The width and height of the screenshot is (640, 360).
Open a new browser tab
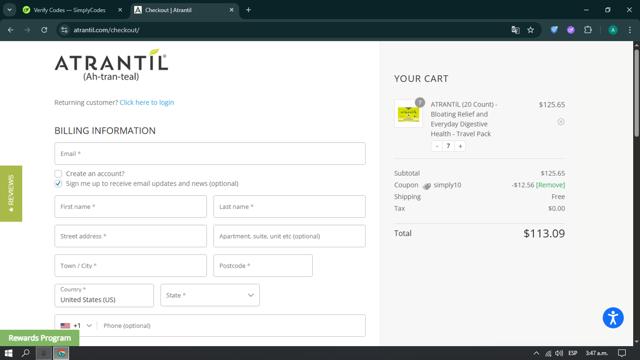(248, 10)
